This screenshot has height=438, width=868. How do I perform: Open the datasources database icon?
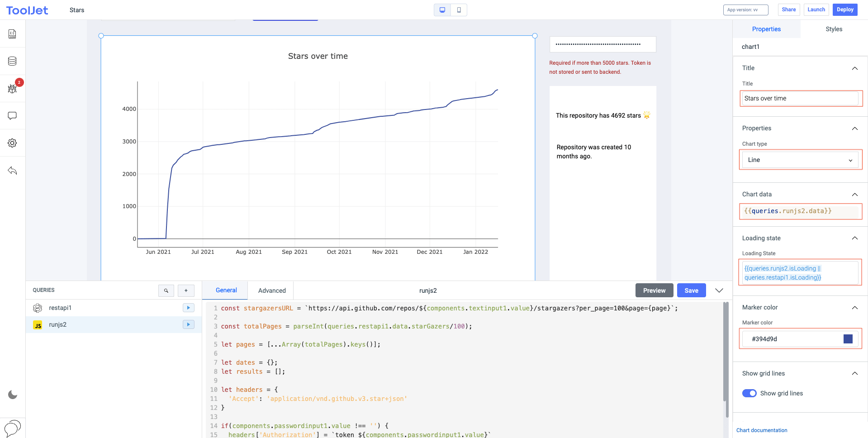click(x=12, y=61)
